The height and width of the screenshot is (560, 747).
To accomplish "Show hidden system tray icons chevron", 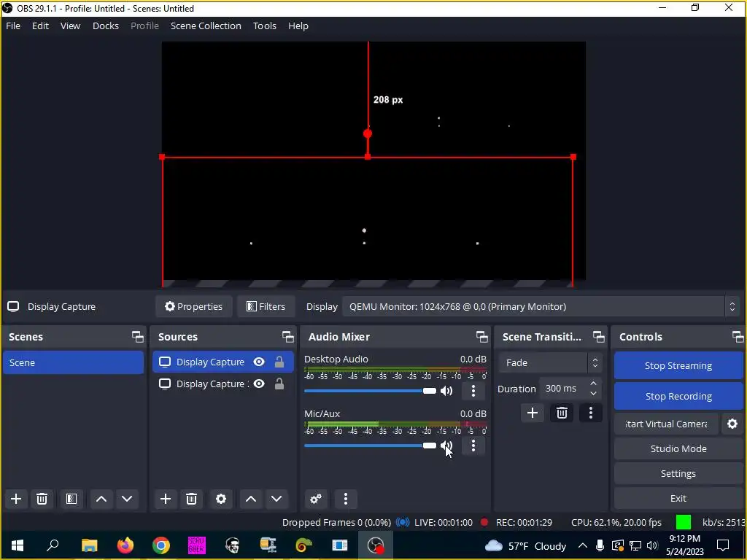I will point(583,545).
